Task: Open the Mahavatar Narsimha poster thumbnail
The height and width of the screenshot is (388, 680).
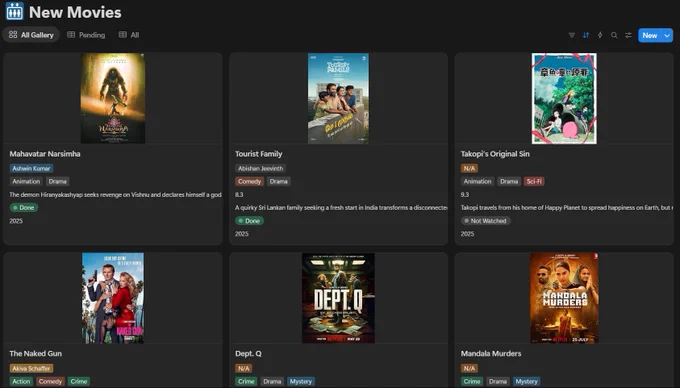Action: coord(113,98)
